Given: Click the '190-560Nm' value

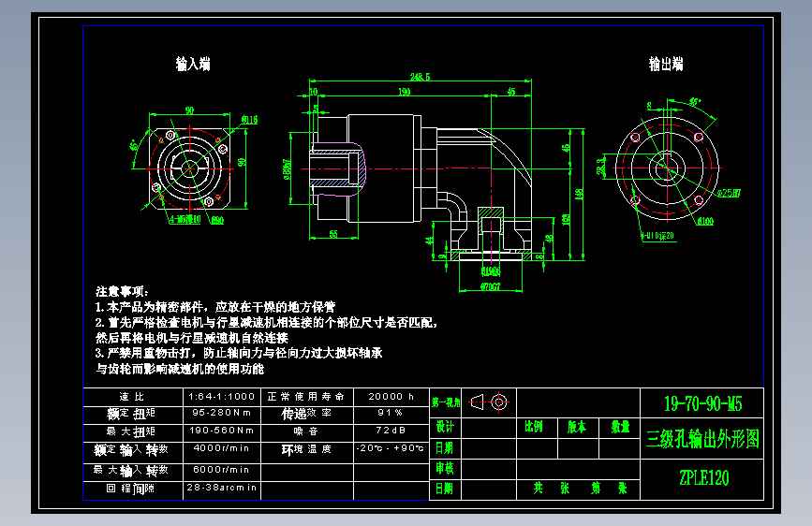Looking at the screenshot, I should (x=222, y=431).
